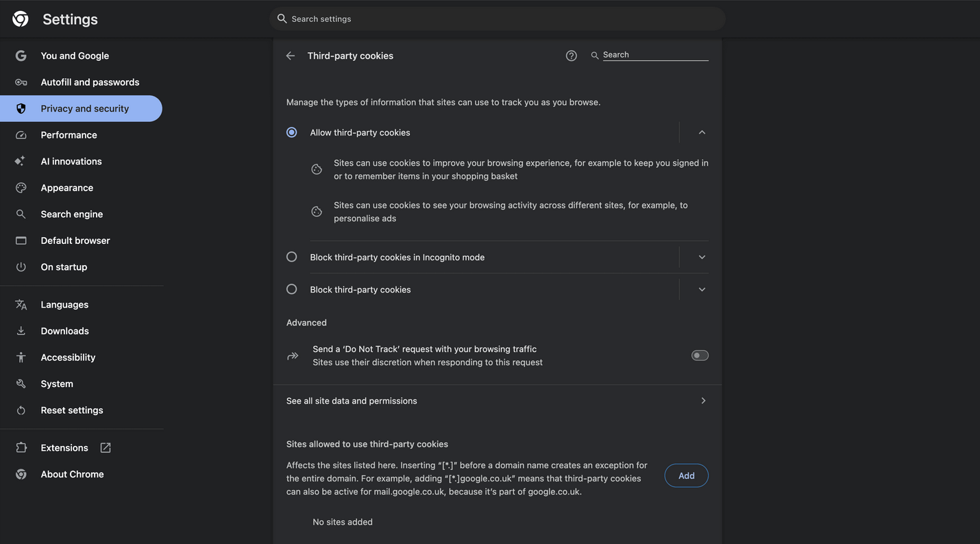The width and height of the screenshot is (980, 544).
Task: Enable the Do Not Track toggle
Action: pyautogui.click(x=700, y=356)
